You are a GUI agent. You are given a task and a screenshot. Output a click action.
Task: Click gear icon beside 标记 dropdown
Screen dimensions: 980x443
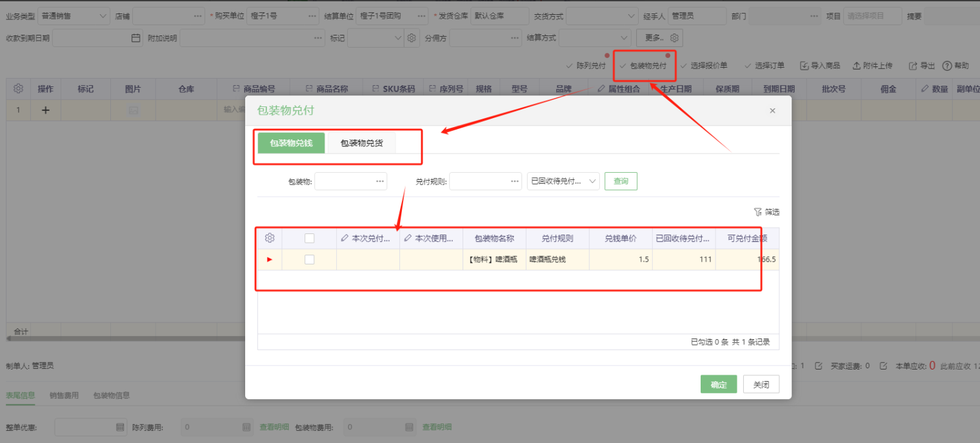pos(412,38)
